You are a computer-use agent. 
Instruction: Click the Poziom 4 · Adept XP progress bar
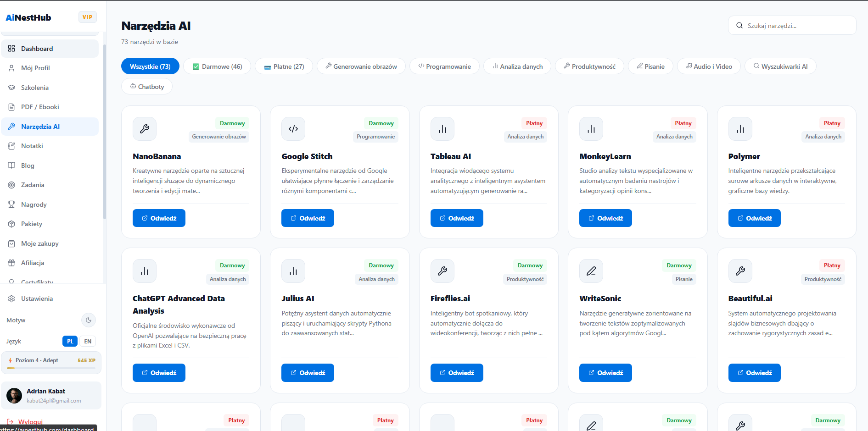pos(51,368)
